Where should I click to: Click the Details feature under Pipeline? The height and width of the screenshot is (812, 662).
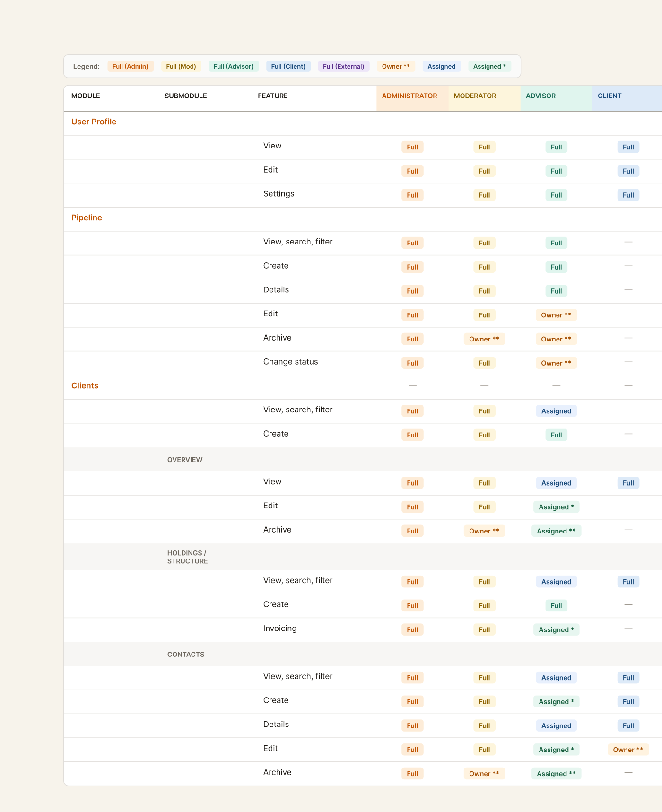click(276, 290)
